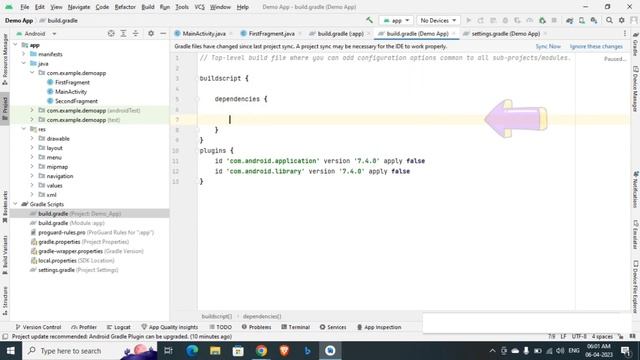This screenshot has height=360, width=640.
Task: Click the Windows Start button
Action: (11, 351)
